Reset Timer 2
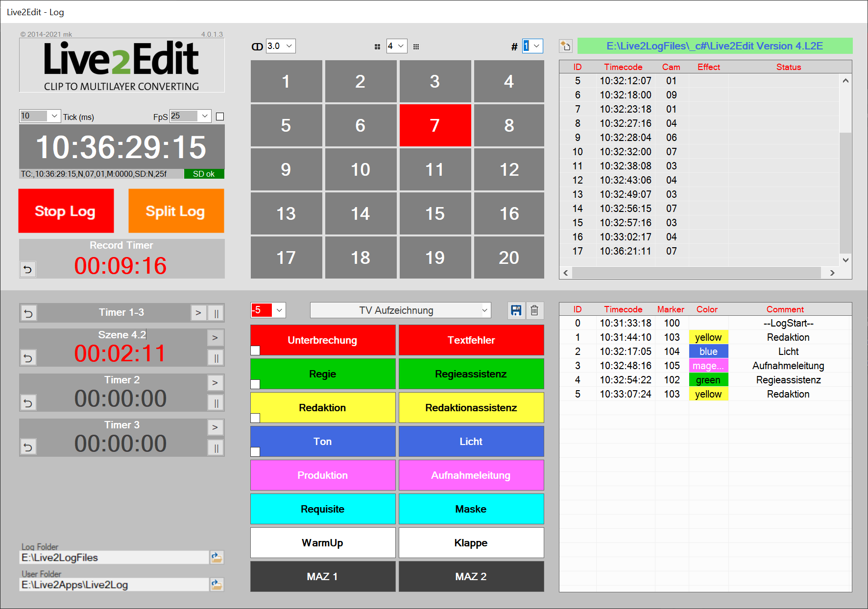This screenshot has width=868, height=609. click(x=28, y=403)
